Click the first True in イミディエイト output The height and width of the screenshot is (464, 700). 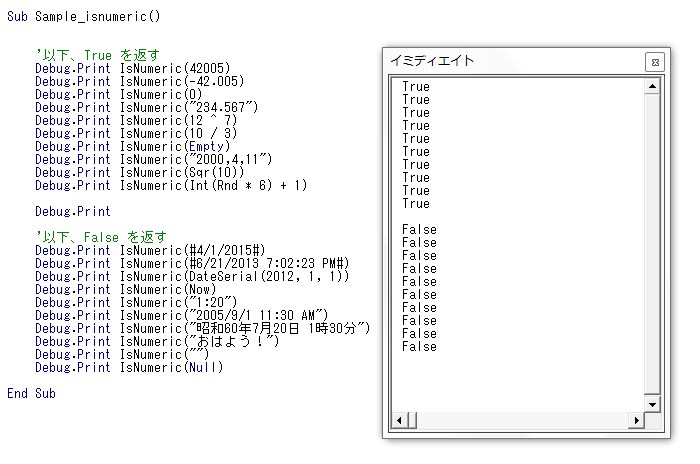pos(416,86)
